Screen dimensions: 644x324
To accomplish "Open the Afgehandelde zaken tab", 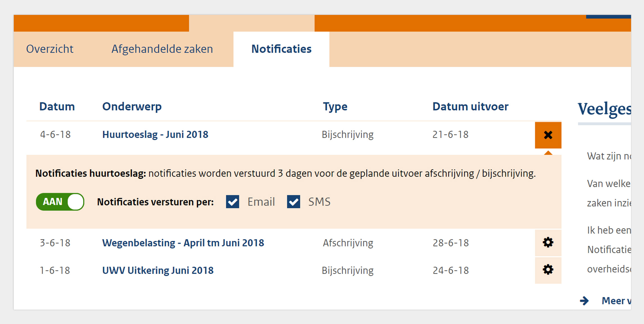I will click(162, 49).
